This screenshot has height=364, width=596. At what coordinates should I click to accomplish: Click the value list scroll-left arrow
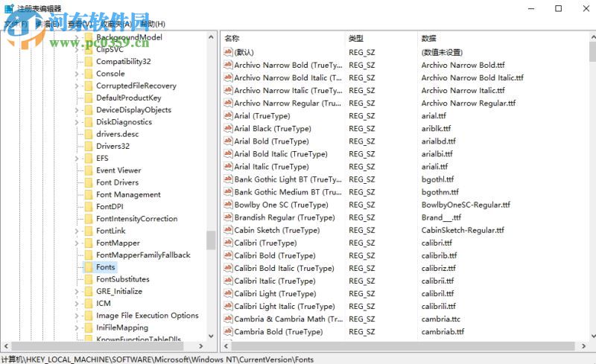226,346
